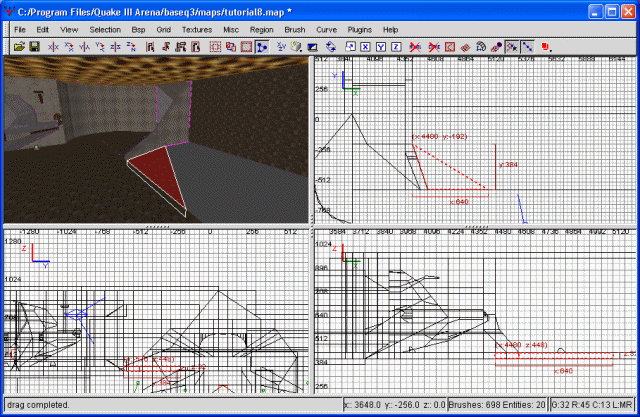Toggle scale lock Y button
Screen dimensions: 640x417
380,47
